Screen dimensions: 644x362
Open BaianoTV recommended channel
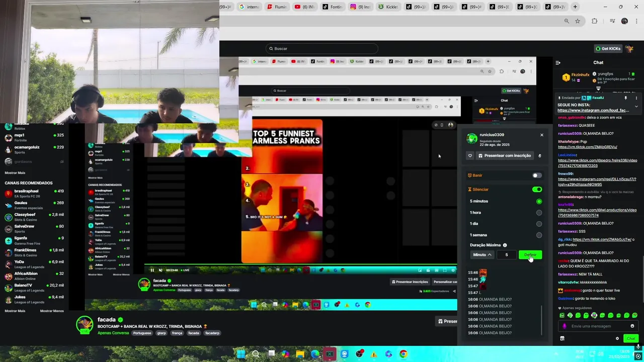(34, 288)
